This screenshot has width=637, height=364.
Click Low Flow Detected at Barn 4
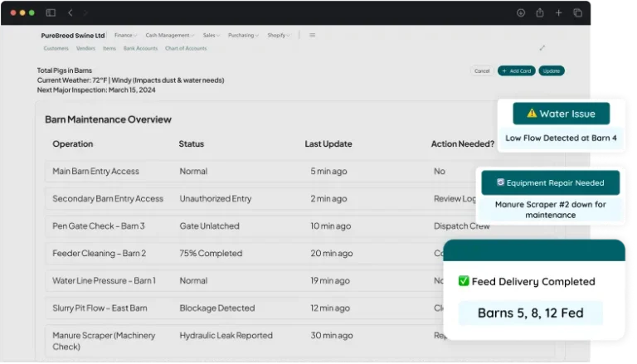[x=561, y=138]
